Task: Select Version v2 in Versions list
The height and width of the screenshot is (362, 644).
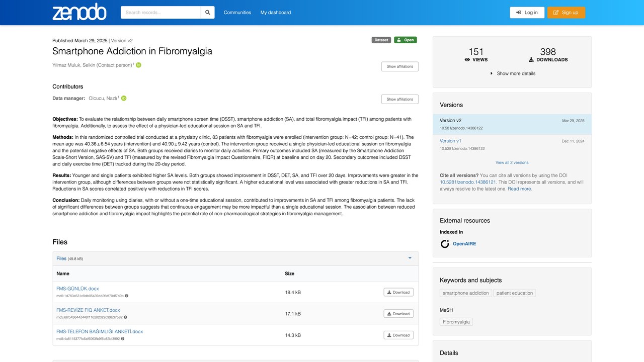Action: click(x=512, y=124)
